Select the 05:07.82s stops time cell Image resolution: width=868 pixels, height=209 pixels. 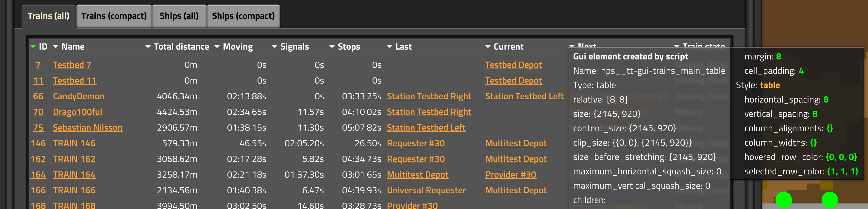point(361,128)
